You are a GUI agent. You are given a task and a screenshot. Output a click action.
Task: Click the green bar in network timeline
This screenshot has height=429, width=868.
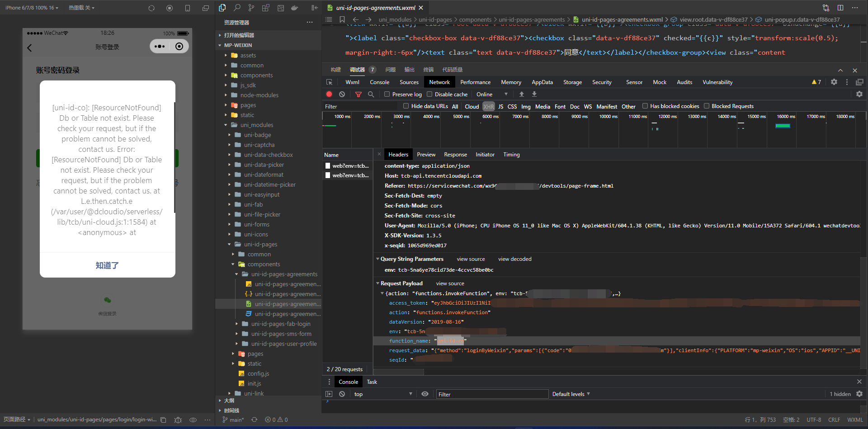click(783, 126)
